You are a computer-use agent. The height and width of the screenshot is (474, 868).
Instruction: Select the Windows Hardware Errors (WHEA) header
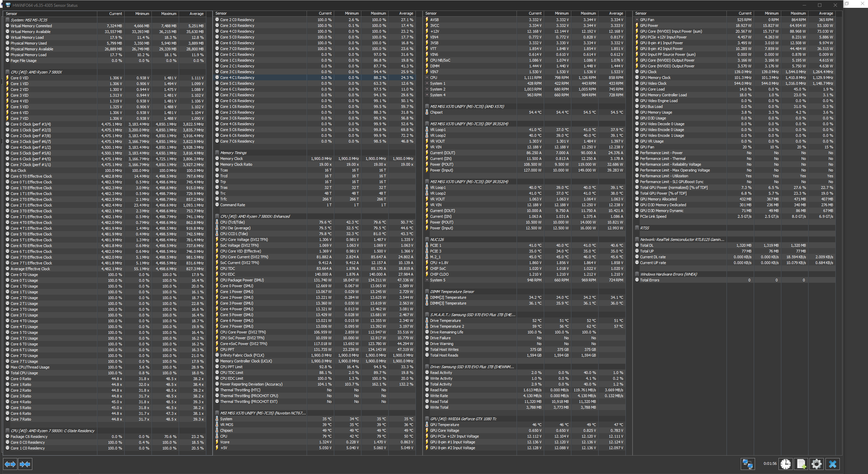click(668, 274)
